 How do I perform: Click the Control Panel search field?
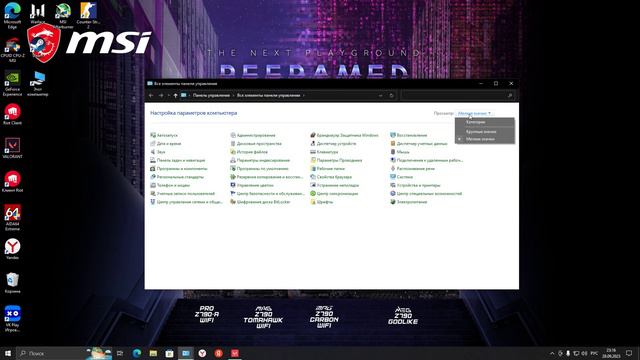click(x=458, y=96)
